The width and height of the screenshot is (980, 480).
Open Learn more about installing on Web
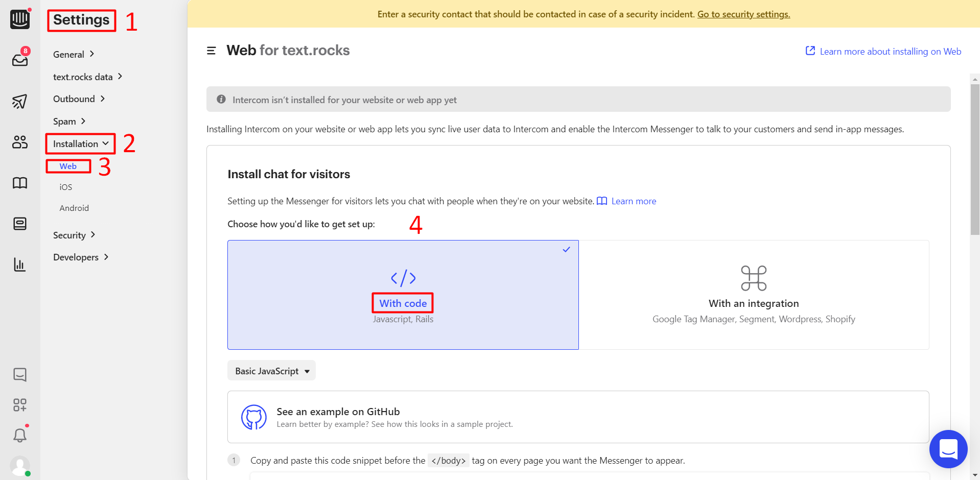(x=884, y=52)
